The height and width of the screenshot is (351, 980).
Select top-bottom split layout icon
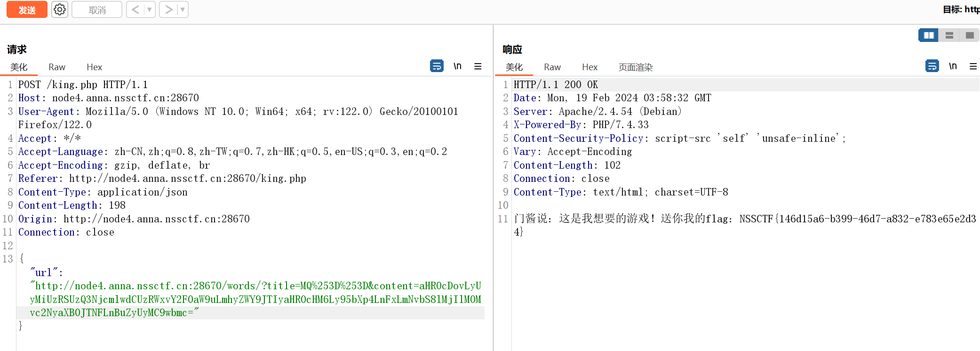click(949, 35)
